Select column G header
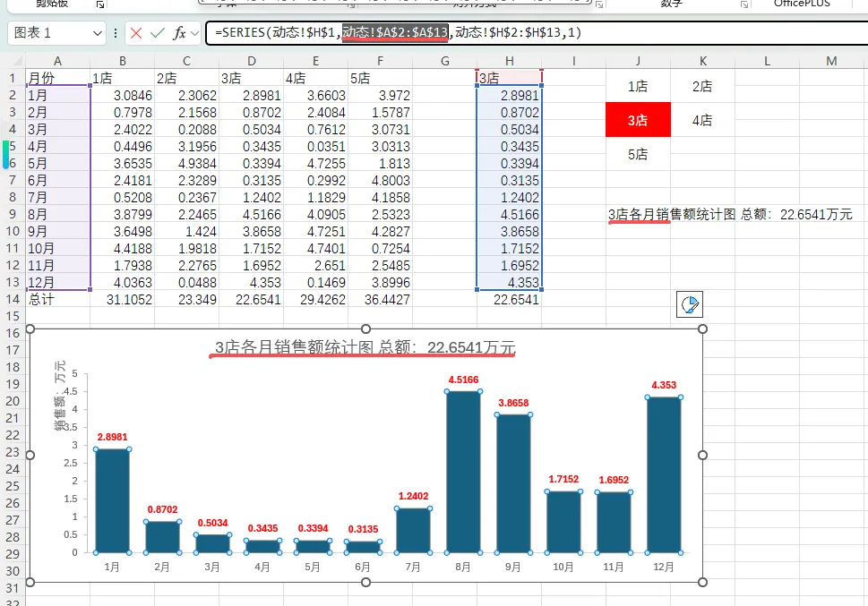 [x=444, y=61]
